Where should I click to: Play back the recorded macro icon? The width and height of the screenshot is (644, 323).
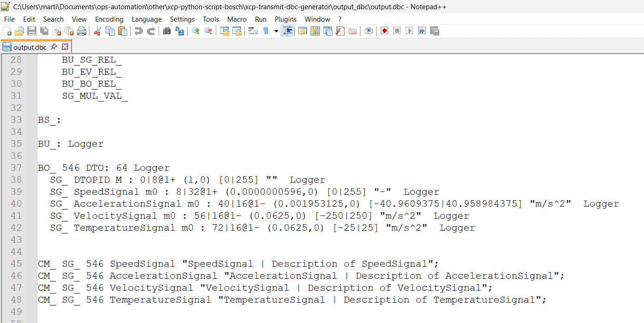pos(409,31)
